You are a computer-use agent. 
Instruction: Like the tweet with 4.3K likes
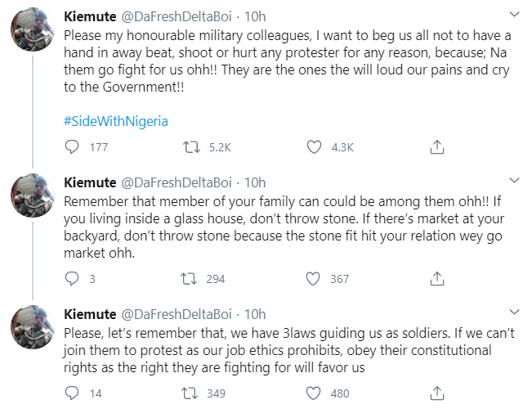pos(312,147)
